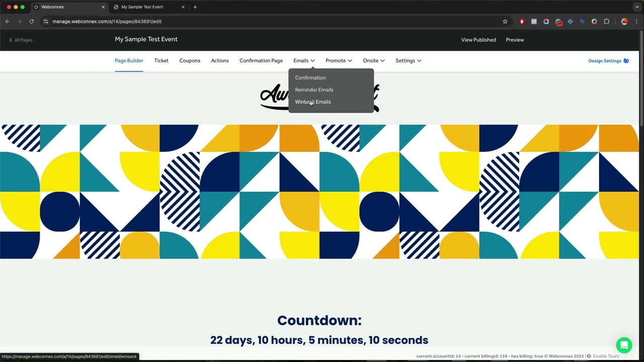Screen dimensions: 644x362
Task: Close the Webconnex browser tab
Action: coord(104,7)
